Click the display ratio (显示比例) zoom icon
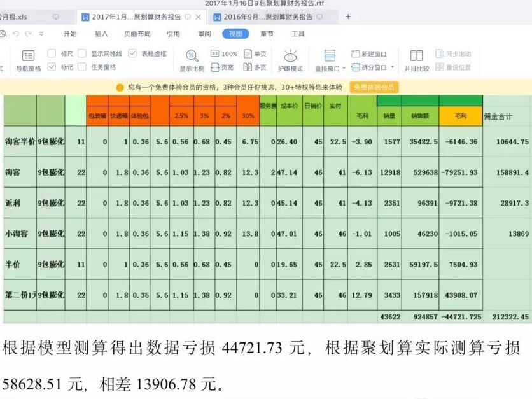This screenshot has width=532, height=399. point(192,56)
